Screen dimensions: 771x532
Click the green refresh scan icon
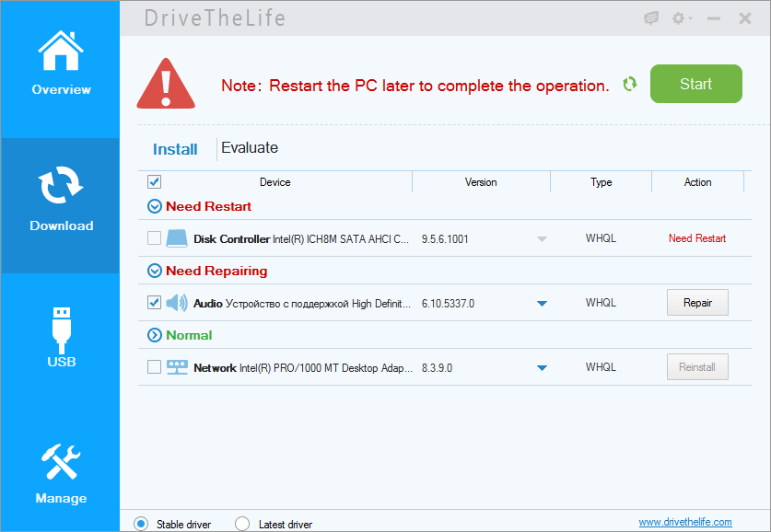click(629, 84)
